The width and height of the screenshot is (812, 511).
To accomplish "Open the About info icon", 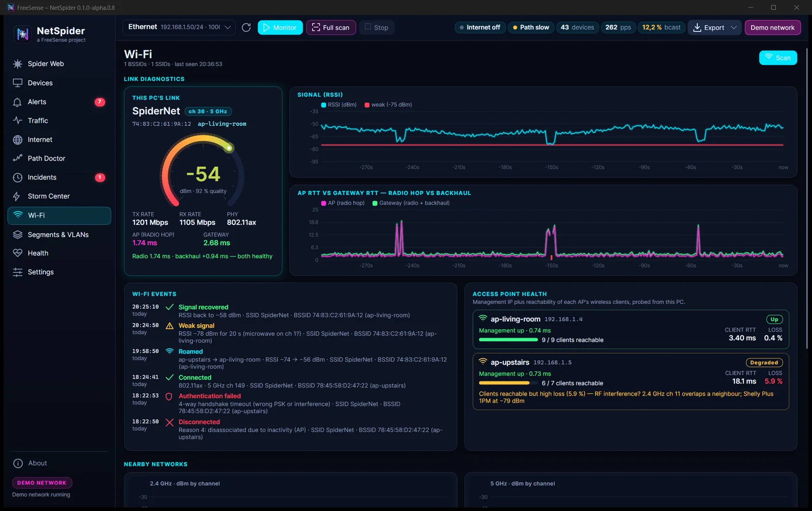I will coord(18,463).
